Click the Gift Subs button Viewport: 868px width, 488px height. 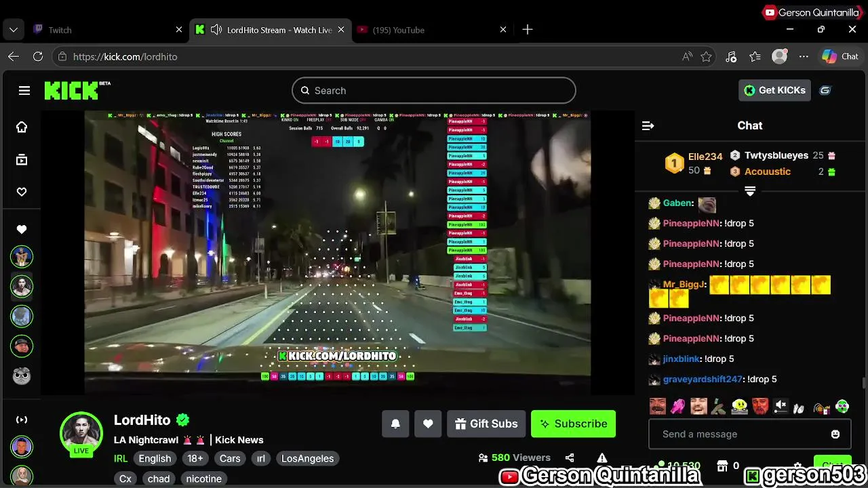pyautogui.click(x=486, y=424)
